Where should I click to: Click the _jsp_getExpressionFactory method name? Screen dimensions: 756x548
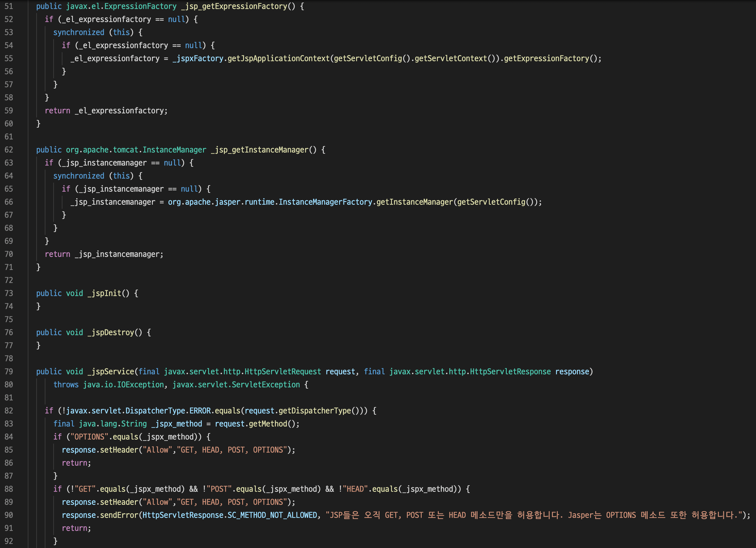[x=234, y=6]
